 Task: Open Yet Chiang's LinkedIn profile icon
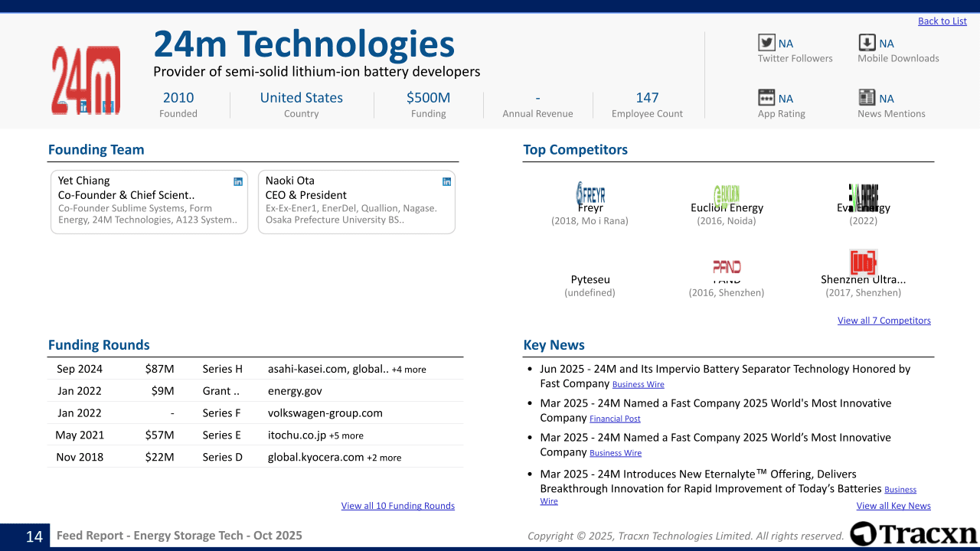pos(238,181)
